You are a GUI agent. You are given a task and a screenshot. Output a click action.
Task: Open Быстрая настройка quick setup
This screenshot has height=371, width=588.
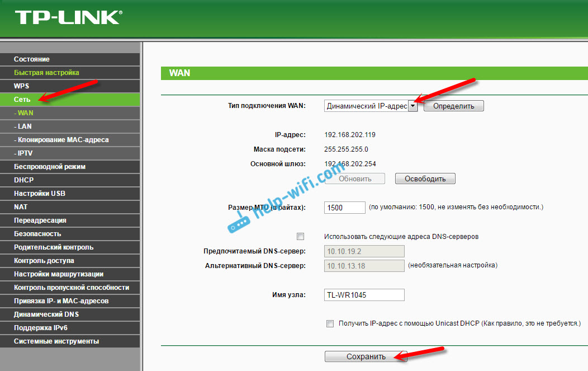tap(46, 73)
